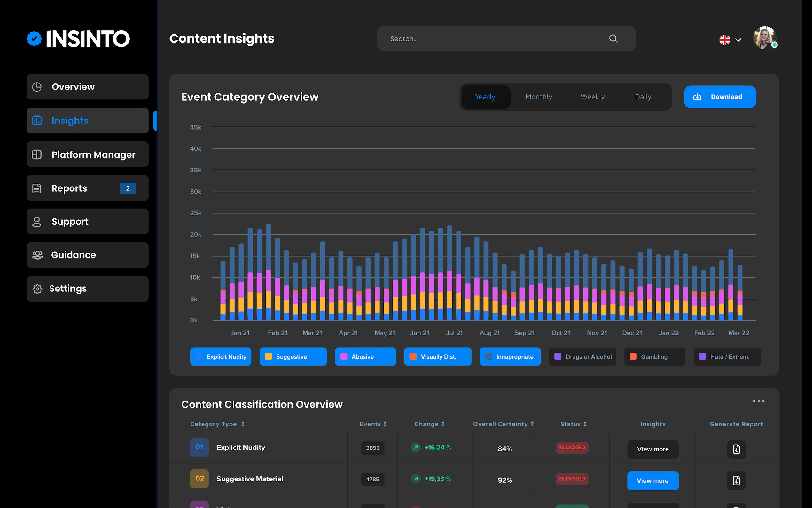View more insights for Suggestive Material

(x=652, y=480)
